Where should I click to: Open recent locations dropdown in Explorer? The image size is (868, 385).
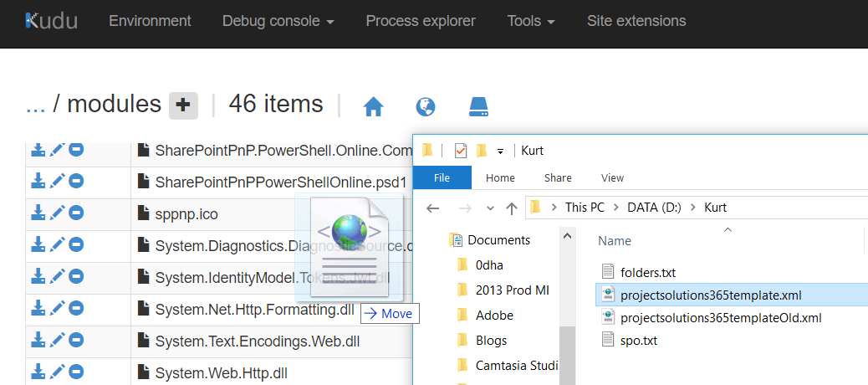(x=490, y=208)
